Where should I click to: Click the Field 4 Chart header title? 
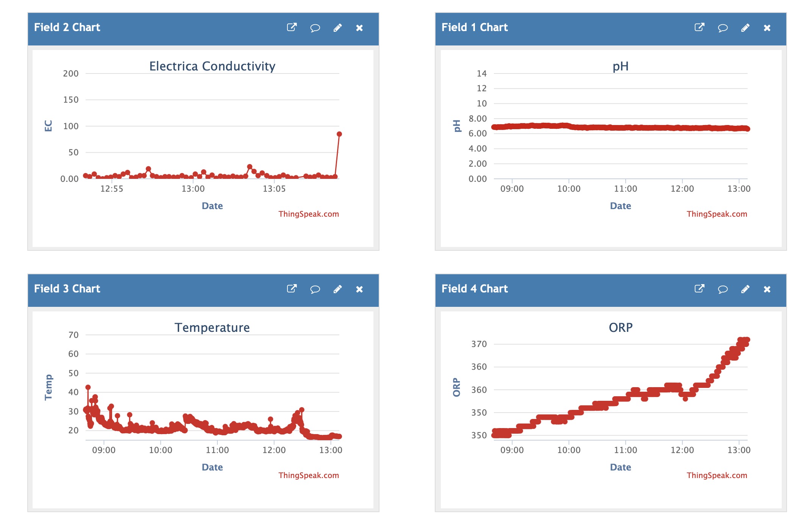coord(475,289)
